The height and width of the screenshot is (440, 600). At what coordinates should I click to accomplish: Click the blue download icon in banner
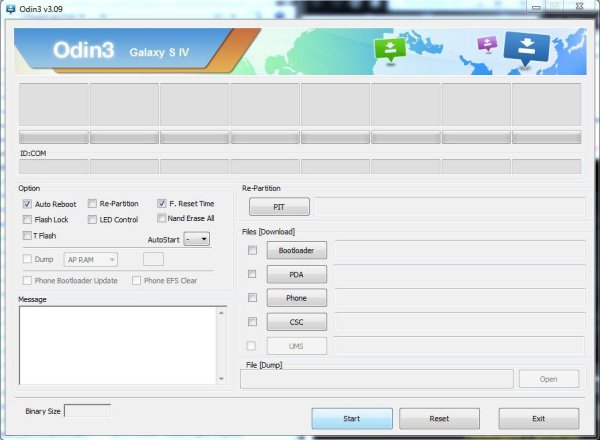click(527, 49)
